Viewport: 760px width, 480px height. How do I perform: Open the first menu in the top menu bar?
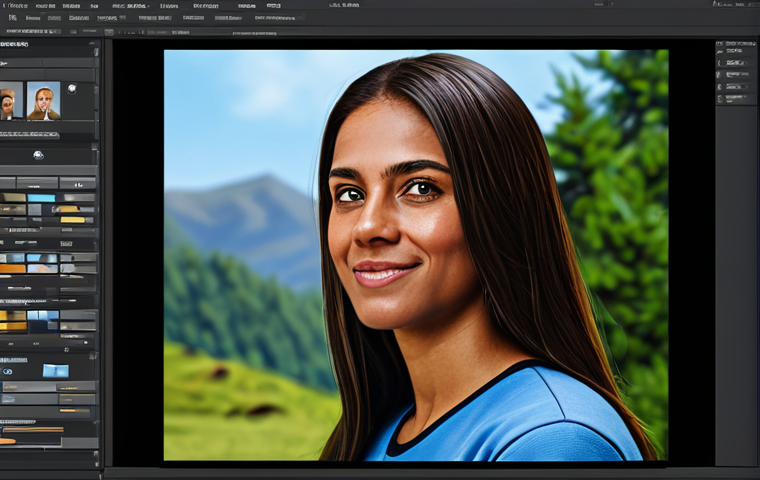(14, 5)
